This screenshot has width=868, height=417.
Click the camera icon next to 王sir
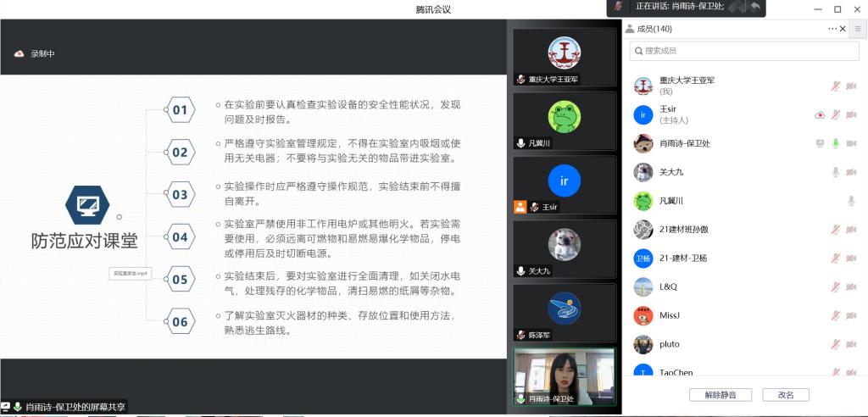pyautogui.click(x=851, y=114)
